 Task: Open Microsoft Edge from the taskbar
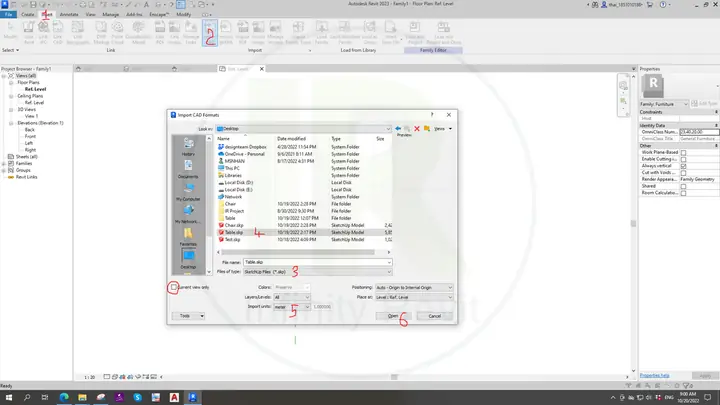pos(64,397)
